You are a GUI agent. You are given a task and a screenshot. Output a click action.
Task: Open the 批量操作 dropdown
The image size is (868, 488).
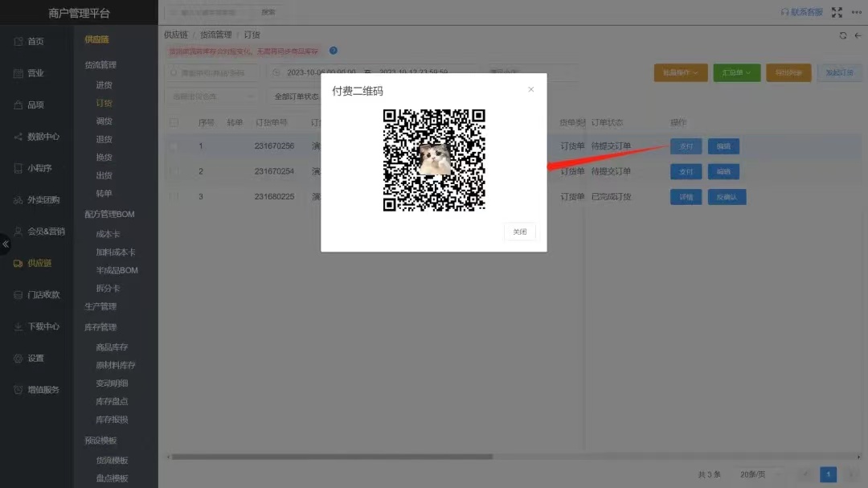point(681,72)
